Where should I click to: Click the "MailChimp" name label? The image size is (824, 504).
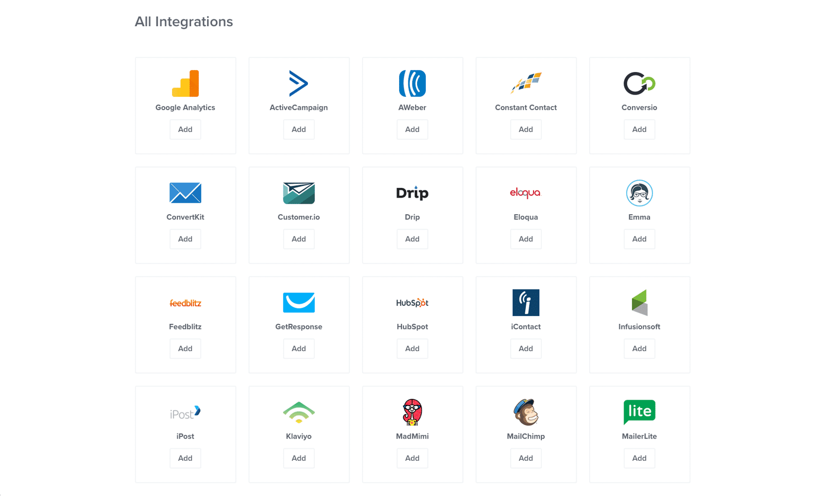[x=526, y=437]
